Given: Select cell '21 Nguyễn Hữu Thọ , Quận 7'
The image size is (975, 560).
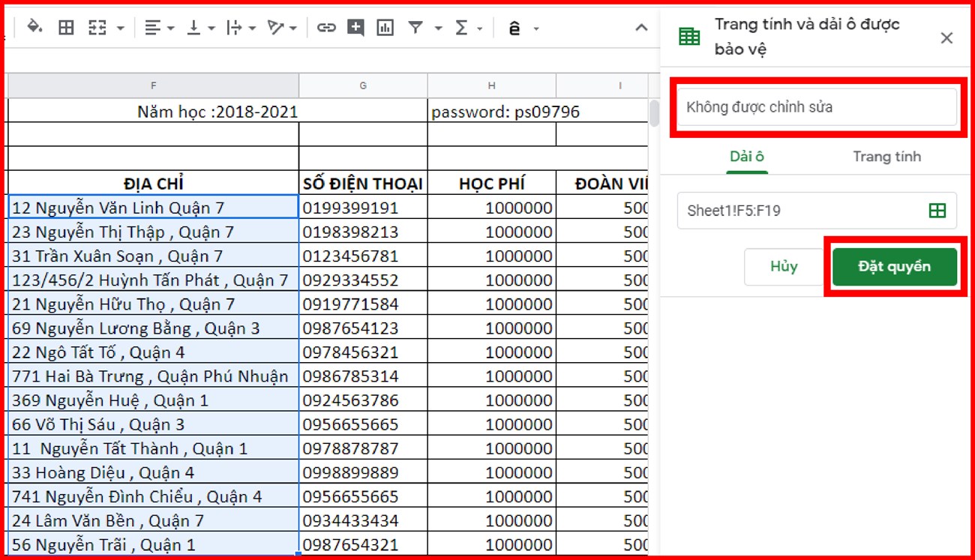Looking at the screenshot, I should pyautogui.click(x=153, y=304).
